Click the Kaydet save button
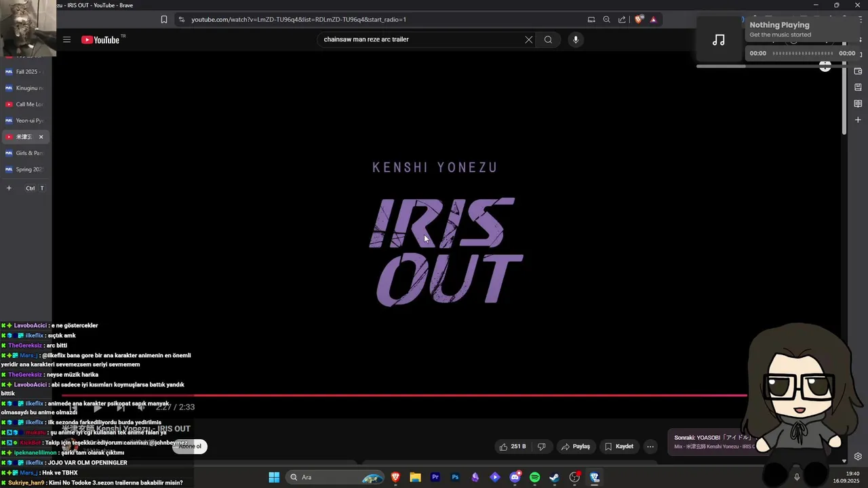 [x=619, y=447]
